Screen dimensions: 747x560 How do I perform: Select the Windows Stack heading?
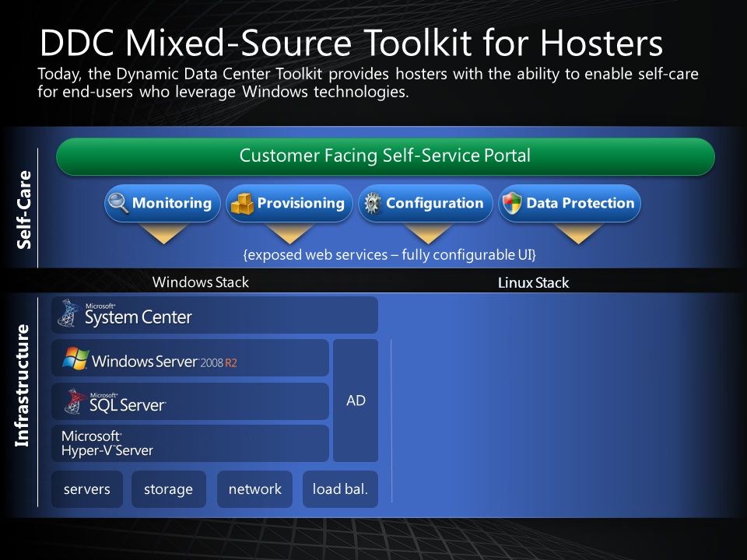(x=201, y=282)
